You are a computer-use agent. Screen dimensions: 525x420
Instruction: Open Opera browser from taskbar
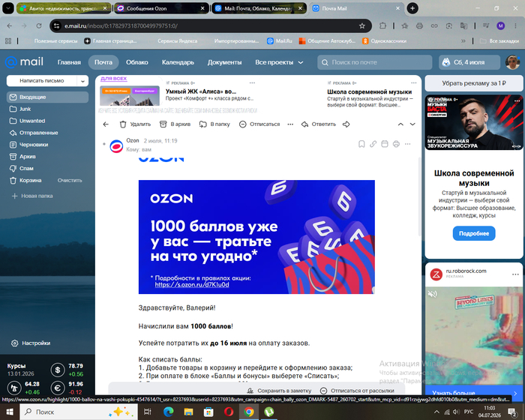pos(229,412)
